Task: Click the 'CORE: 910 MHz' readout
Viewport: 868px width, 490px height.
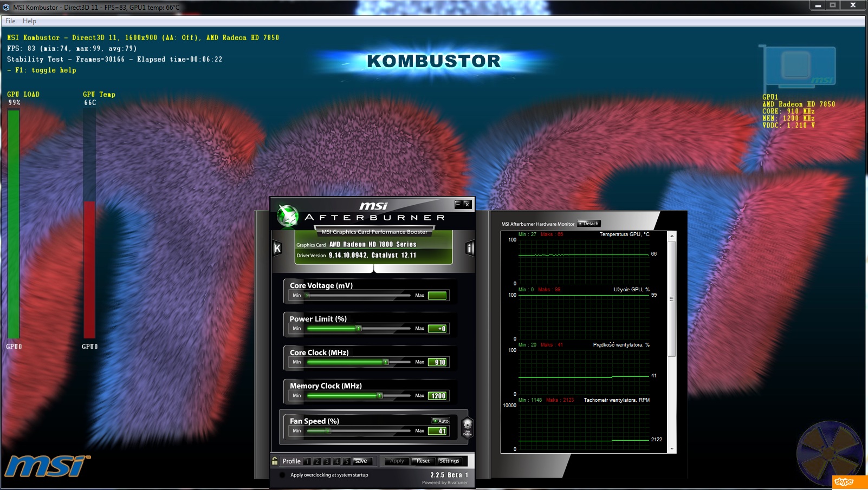Action: point(788,111)
